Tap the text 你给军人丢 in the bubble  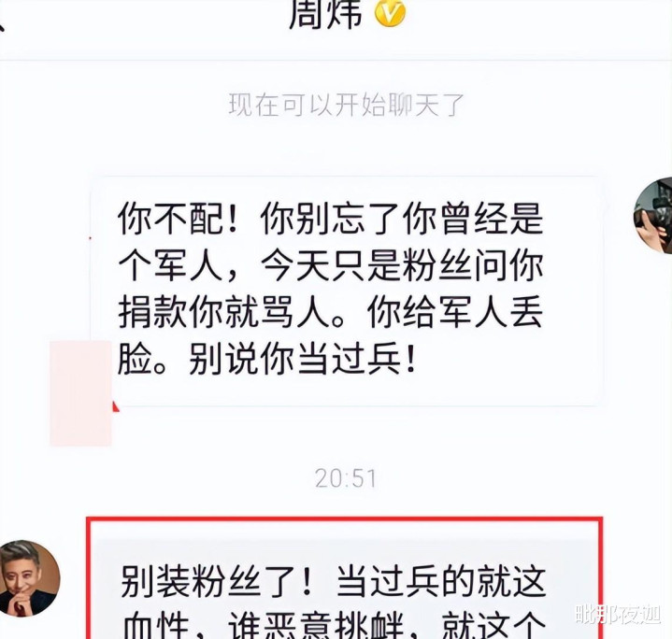(455, 313)
